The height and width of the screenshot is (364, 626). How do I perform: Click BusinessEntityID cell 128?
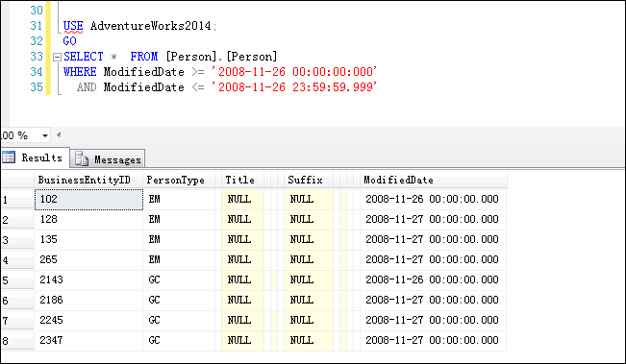pos(88,220)
